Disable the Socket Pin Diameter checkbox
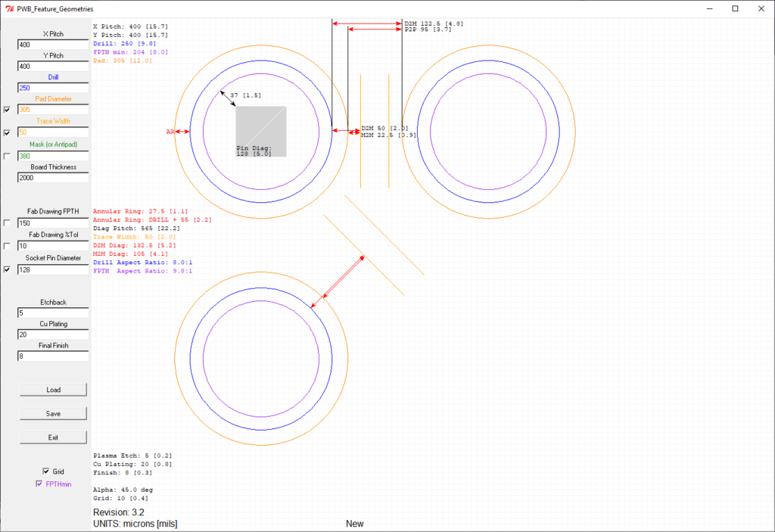 coord(8,269)
